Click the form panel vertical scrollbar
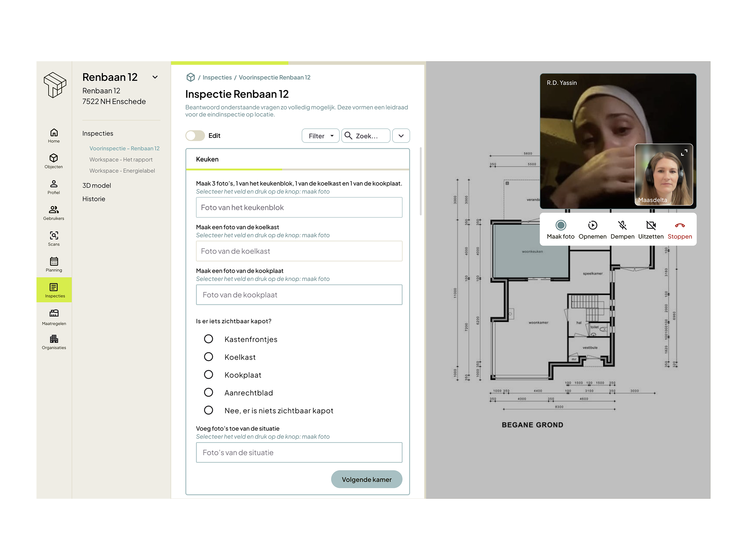The image size is (747, 560). coord(421,181)
